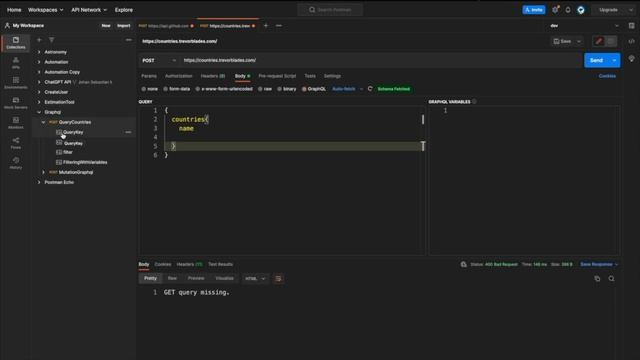Open the tab overflow three-dot menu
Image resolution: width=640 pixels, height=360 pixels.
[x=279, y=26]
